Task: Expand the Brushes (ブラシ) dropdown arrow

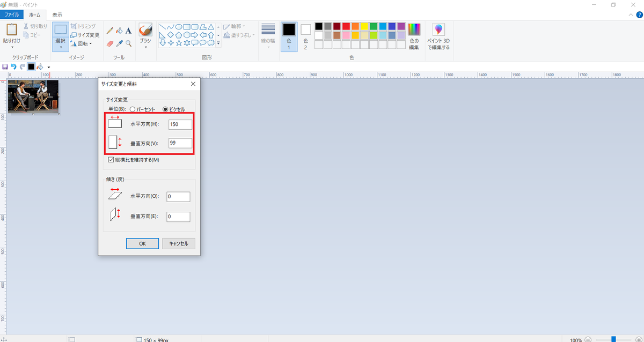Action: pyautogui.click(x=145, y=47)
